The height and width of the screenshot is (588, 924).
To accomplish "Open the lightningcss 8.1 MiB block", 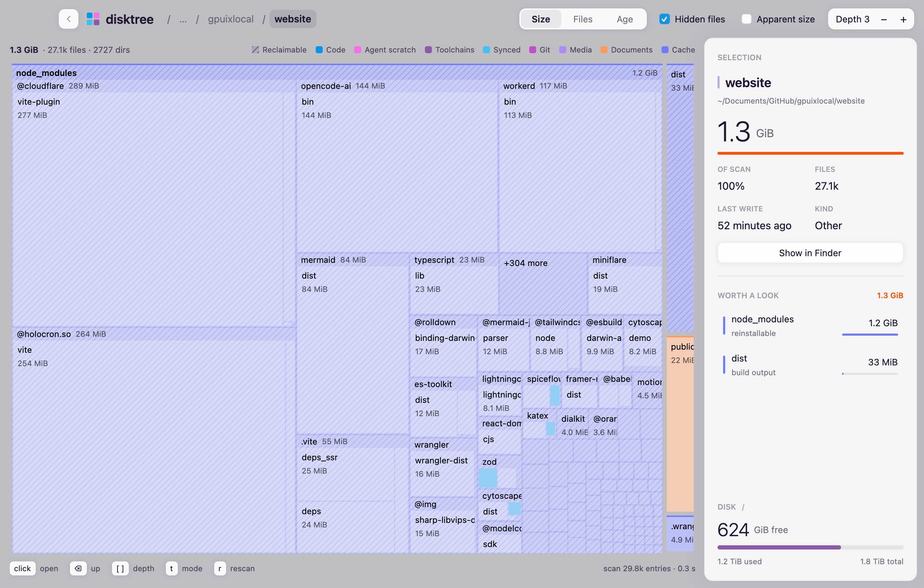I will pyautogui.click(x=499, y=401).
